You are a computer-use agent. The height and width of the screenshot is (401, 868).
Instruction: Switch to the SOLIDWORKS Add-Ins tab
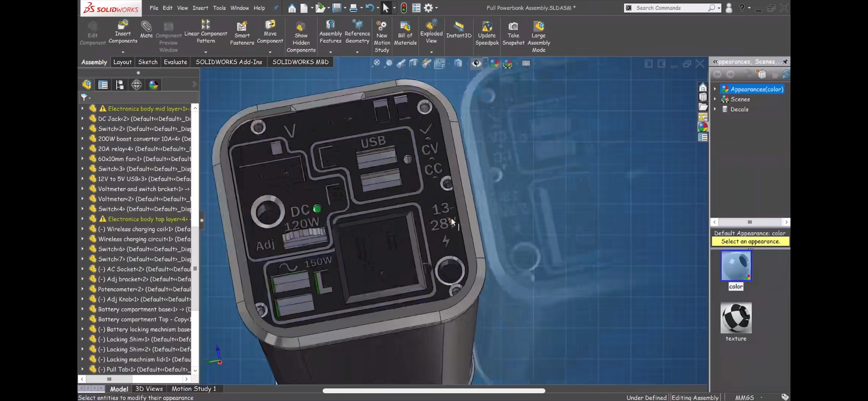point(229,62)
